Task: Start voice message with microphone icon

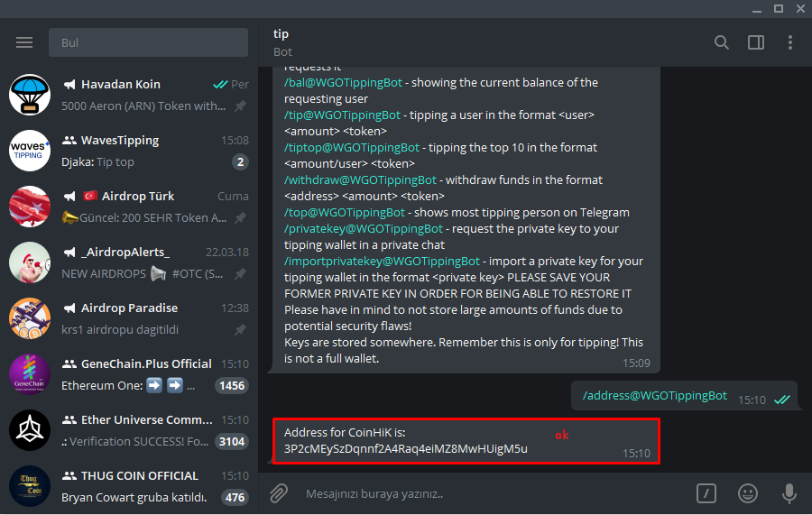Action: click(x=789, y=493)
